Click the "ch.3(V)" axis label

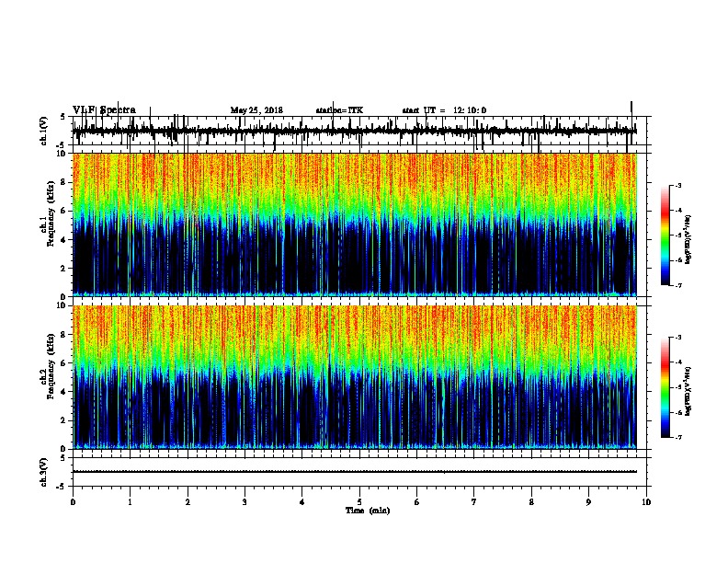[x=43, y=472]
